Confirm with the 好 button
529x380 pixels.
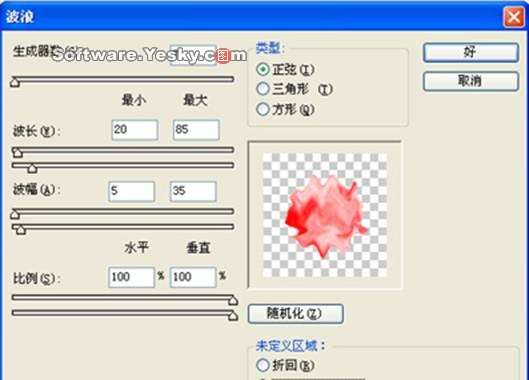click(x=471, y=52)
